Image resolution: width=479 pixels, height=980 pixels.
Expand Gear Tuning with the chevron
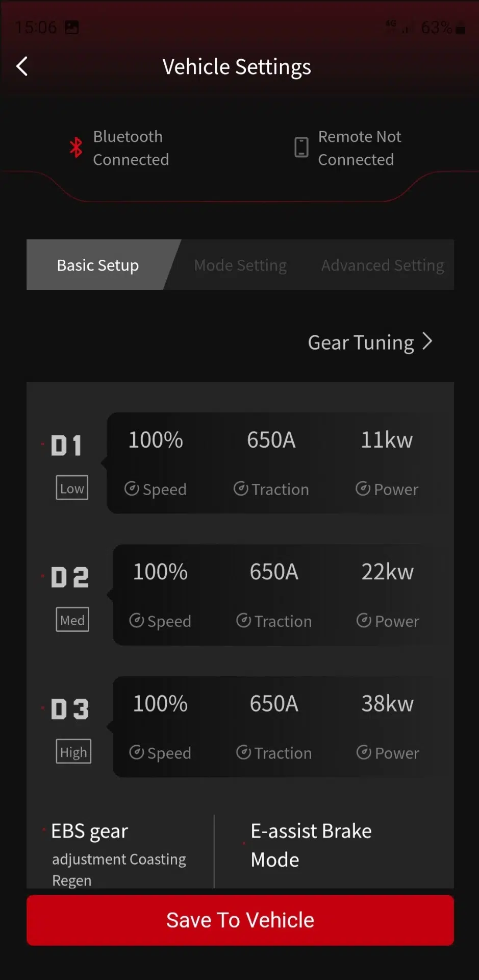[x=427, y=341]
